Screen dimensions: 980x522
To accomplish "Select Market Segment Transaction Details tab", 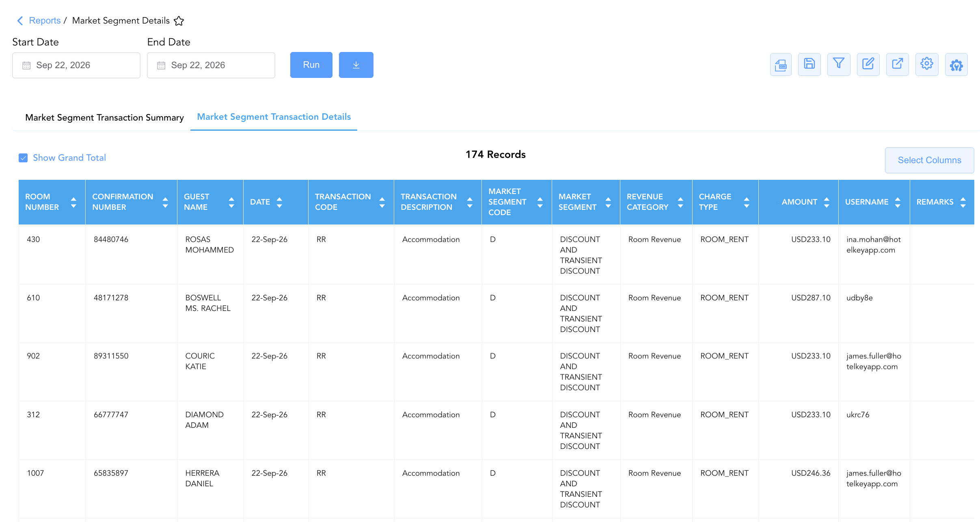I will point(274,117).
